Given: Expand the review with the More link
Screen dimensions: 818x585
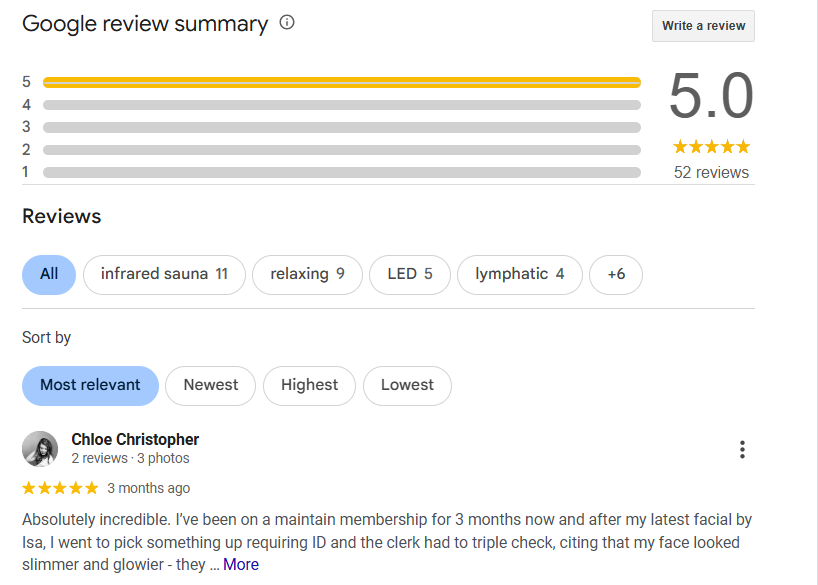Looking at the screenshot, I should [241, 564].
